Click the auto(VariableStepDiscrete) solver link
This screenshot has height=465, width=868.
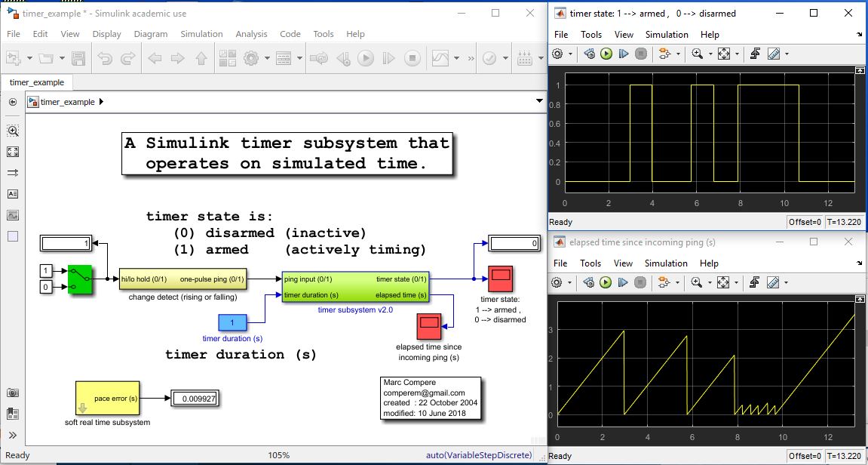(479, 455)
